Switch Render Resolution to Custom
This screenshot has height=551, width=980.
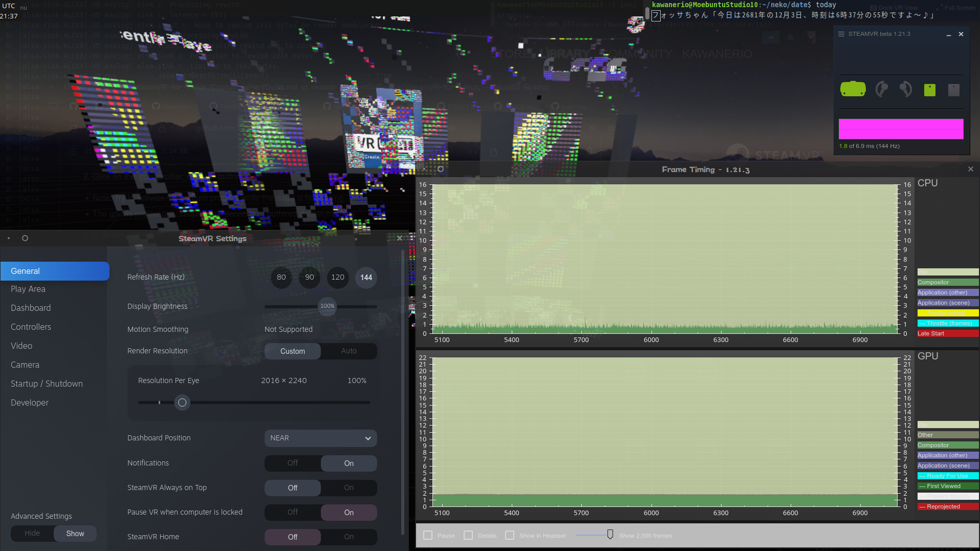(293, 351)
